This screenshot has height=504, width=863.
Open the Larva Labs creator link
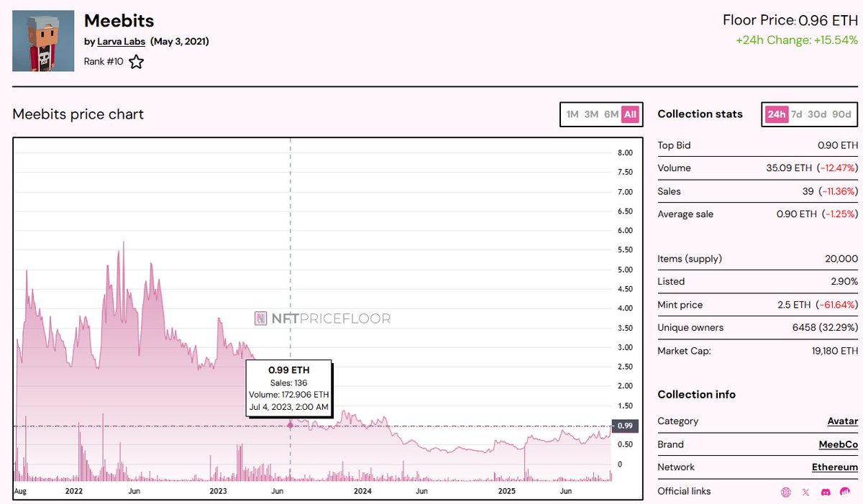(x=121, y=42)
